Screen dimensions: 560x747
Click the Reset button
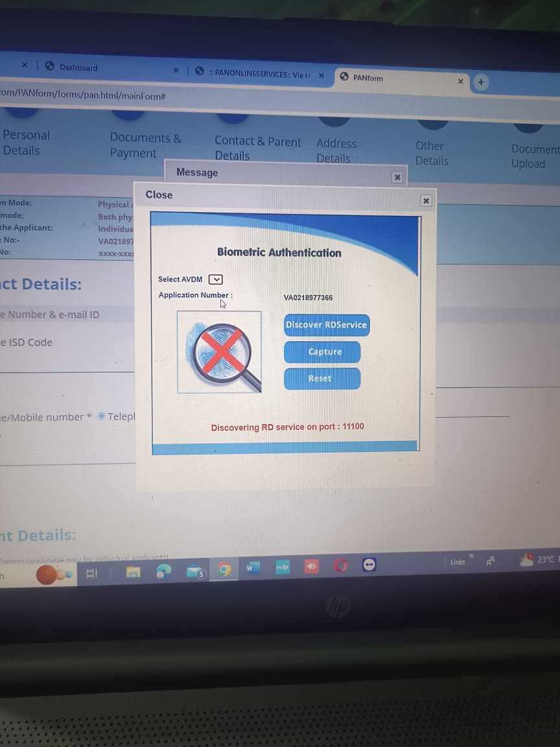[321, 379]
